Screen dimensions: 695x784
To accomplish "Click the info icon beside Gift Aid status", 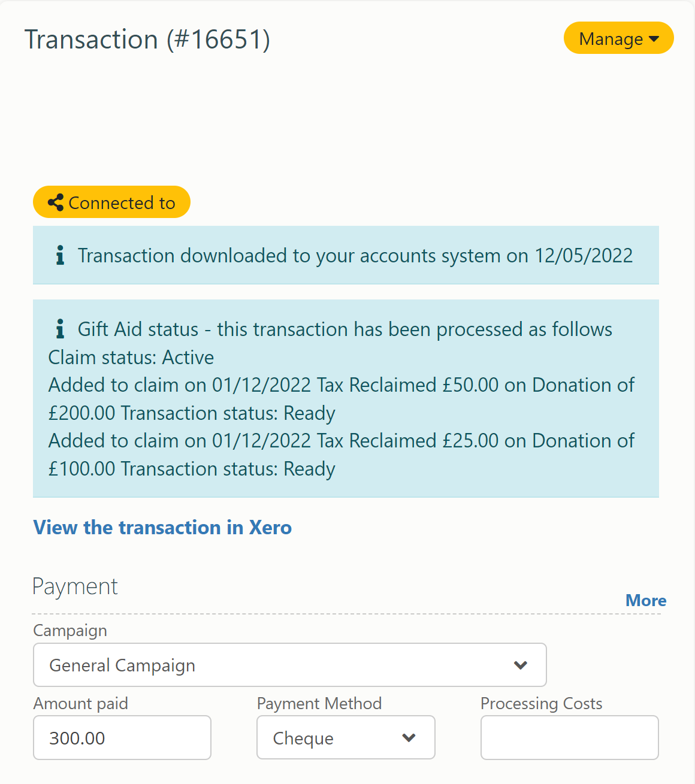I will click(60, 329).
